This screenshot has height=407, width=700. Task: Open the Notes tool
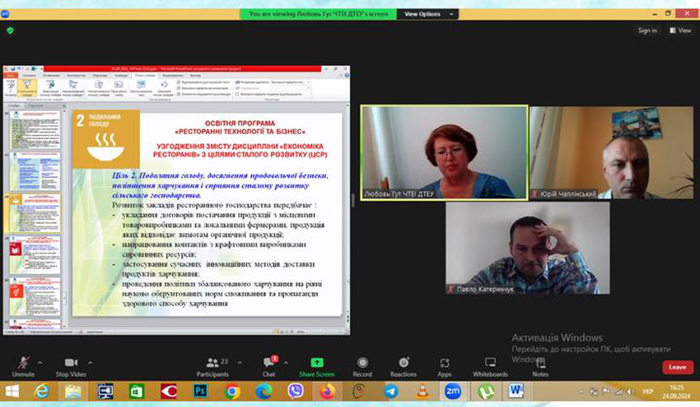540,361
